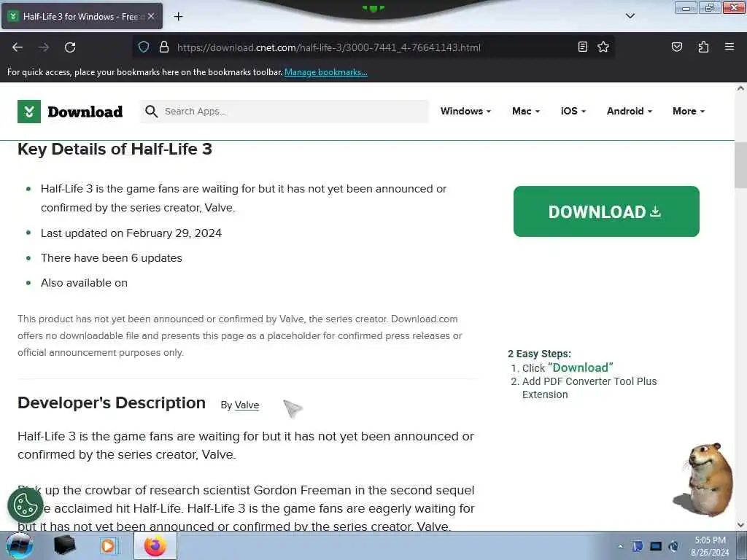Open the cookie preferences icon
Image resolution: width=747 pixels, height=560 pixels.
(26, 505)
